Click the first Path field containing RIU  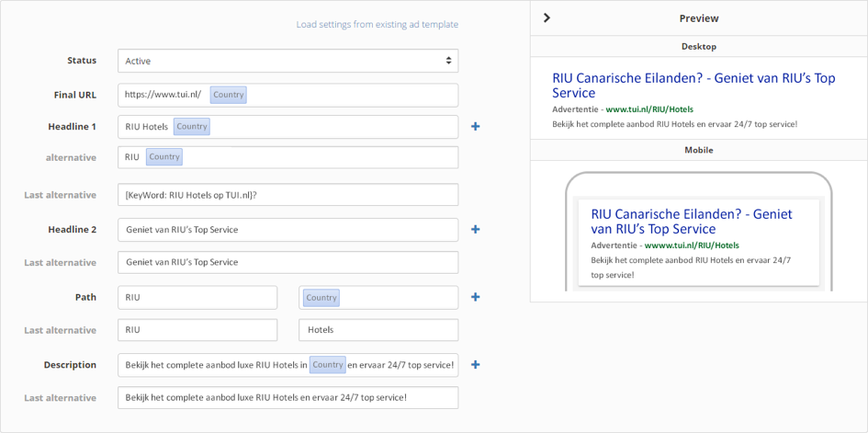(197, 297)
